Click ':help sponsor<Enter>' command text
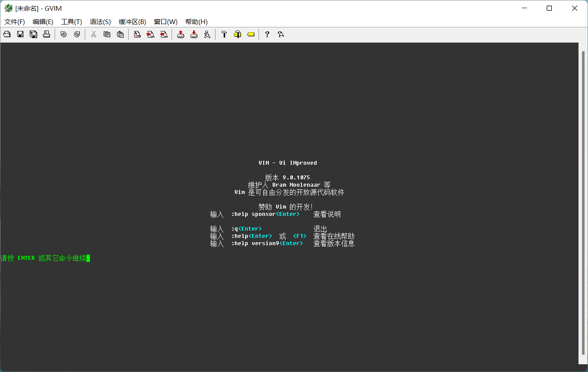The width and height of the screenshot is (588, 372). [x=265, y=214]
